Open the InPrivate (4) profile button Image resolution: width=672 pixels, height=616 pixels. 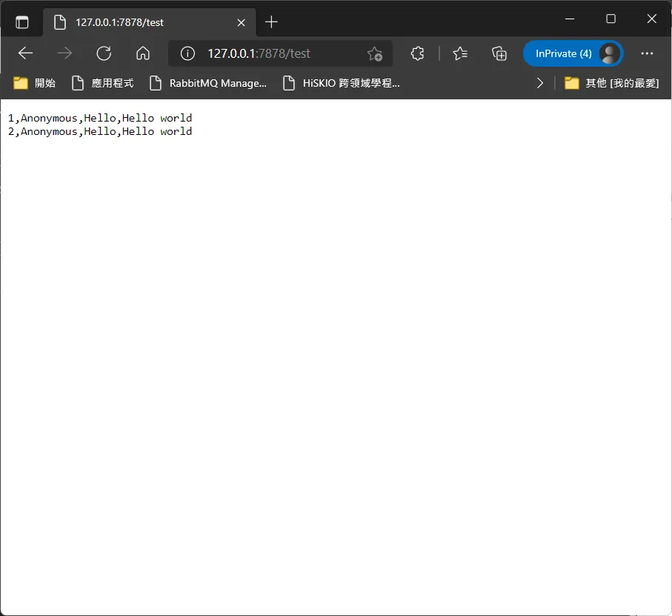[x=573, y=53]
